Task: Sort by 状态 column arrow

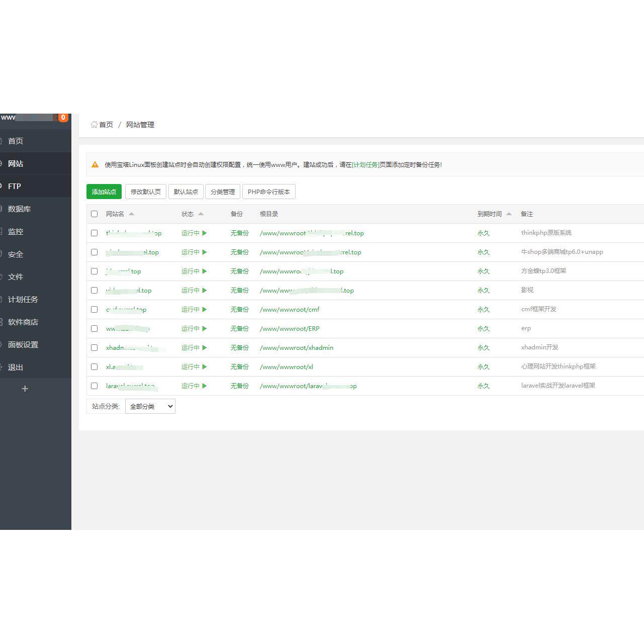Action: tap(201, 214)
